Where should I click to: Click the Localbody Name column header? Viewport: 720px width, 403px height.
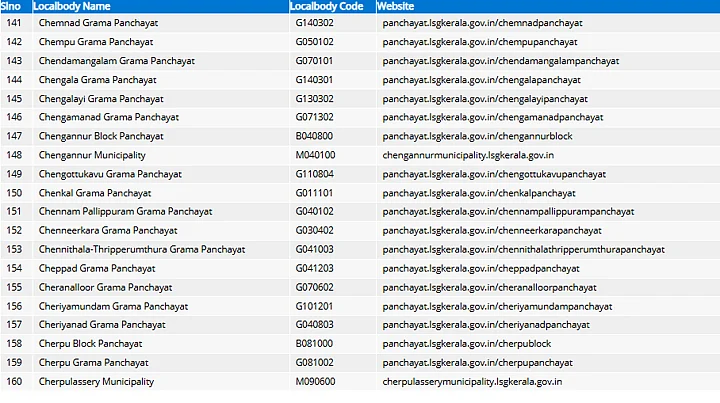72,7
